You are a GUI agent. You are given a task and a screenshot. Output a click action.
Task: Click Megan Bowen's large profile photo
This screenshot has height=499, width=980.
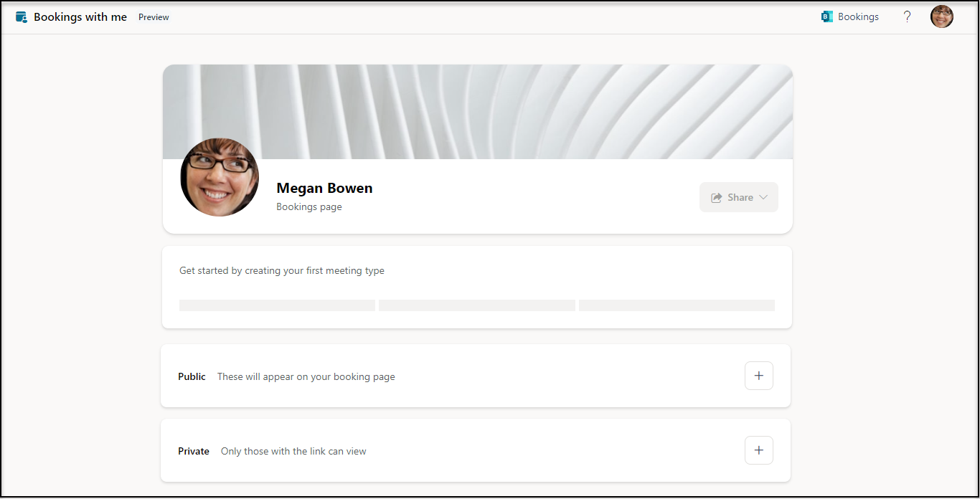[220, 177]
